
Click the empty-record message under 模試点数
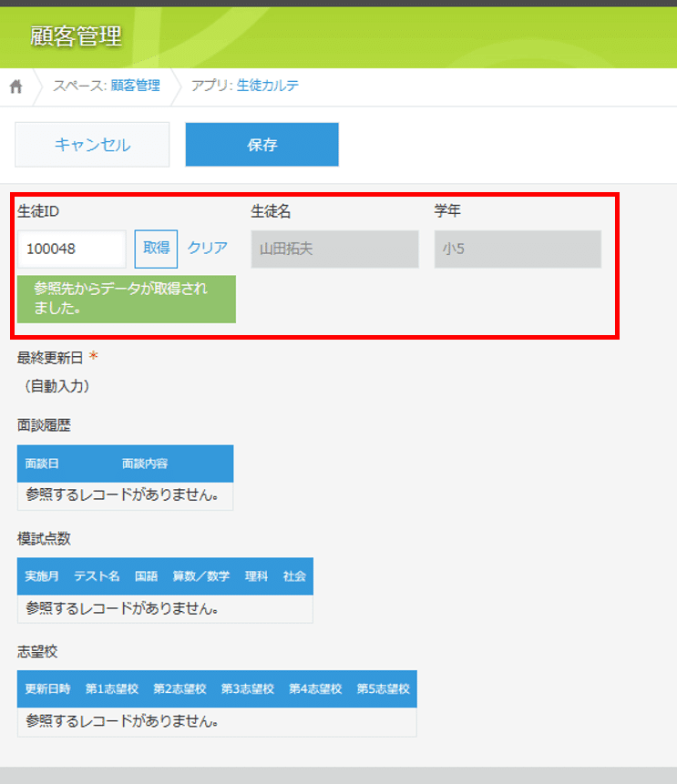pos(123,608)
